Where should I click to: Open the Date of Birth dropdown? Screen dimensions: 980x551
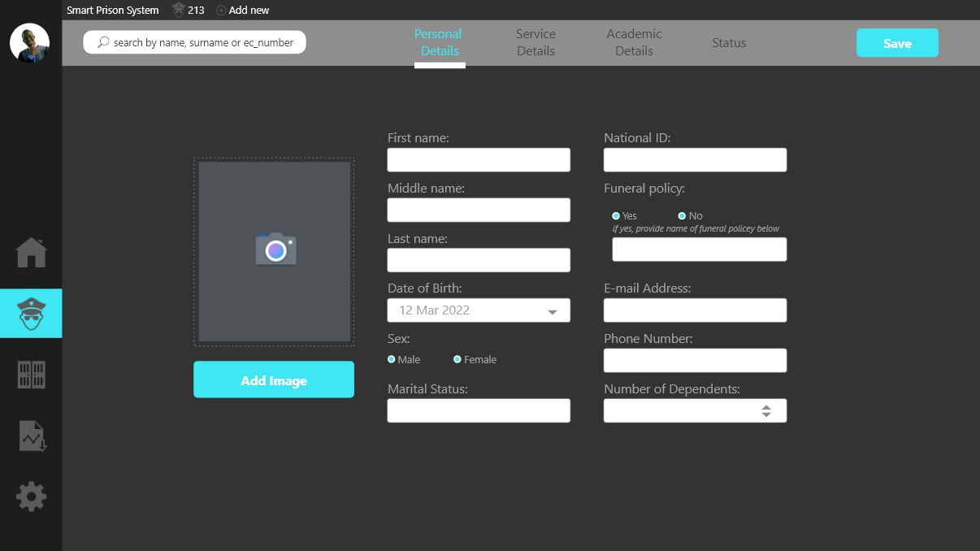tap(552, 311)
